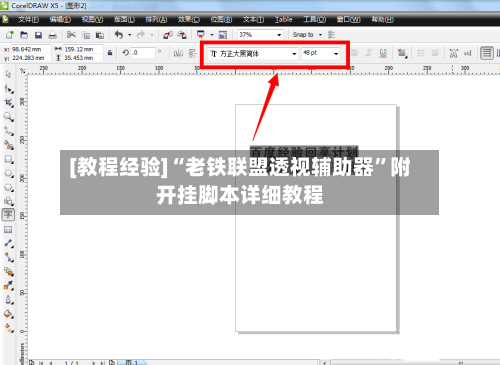500x365 pixels.
Task: Select the Freehand drawing tool
Action: (x=8, y=131)
